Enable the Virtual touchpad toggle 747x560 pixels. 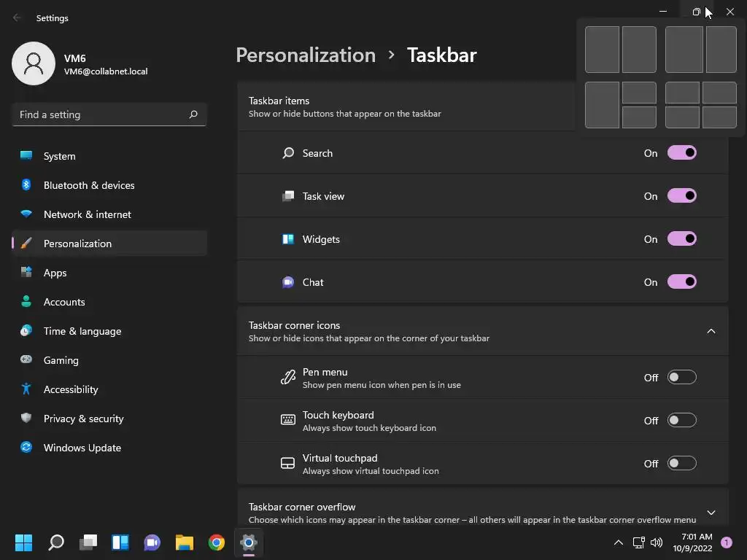pyautogui.click(x=682, y=463)
